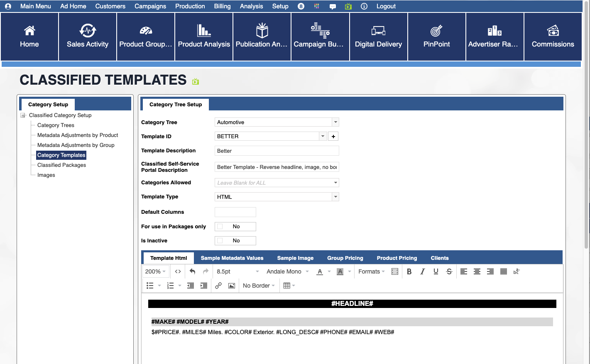590x364 pixels.
Task: Click the strikethrough formatting icon
Action: (449, 271)
